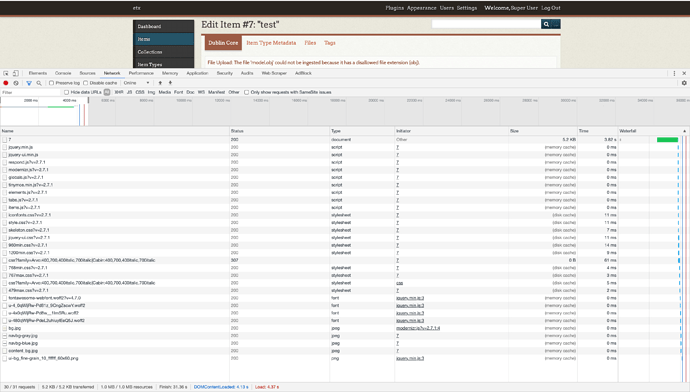Click the site search magnifier button
The height and width of the screenshot is (392, 690).
pos(546,24)
